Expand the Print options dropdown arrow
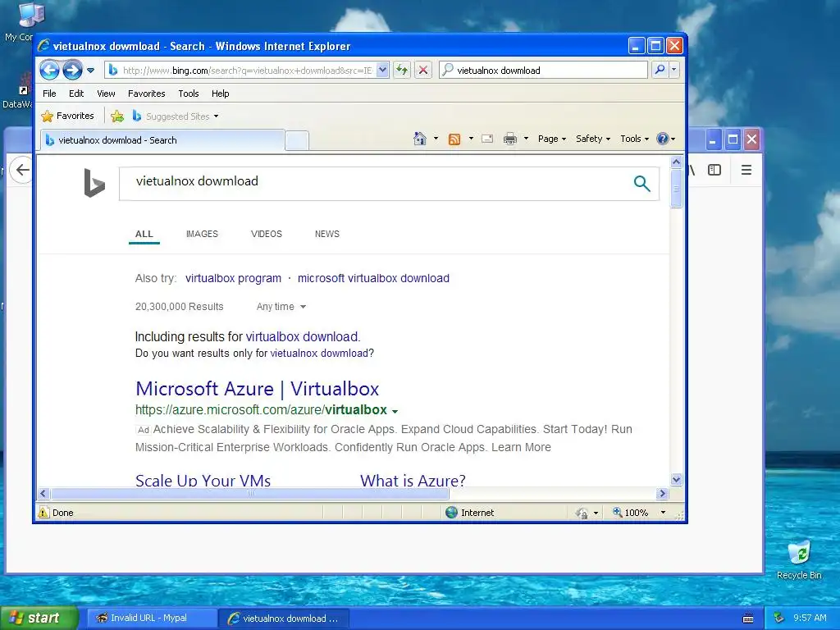This screenshot has height=630, width=840. point(526,139)
